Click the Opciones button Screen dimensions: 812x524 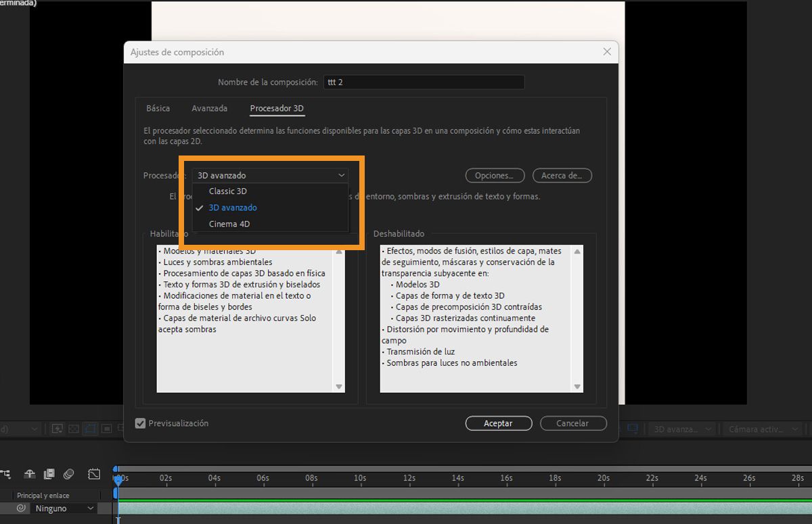495,175
